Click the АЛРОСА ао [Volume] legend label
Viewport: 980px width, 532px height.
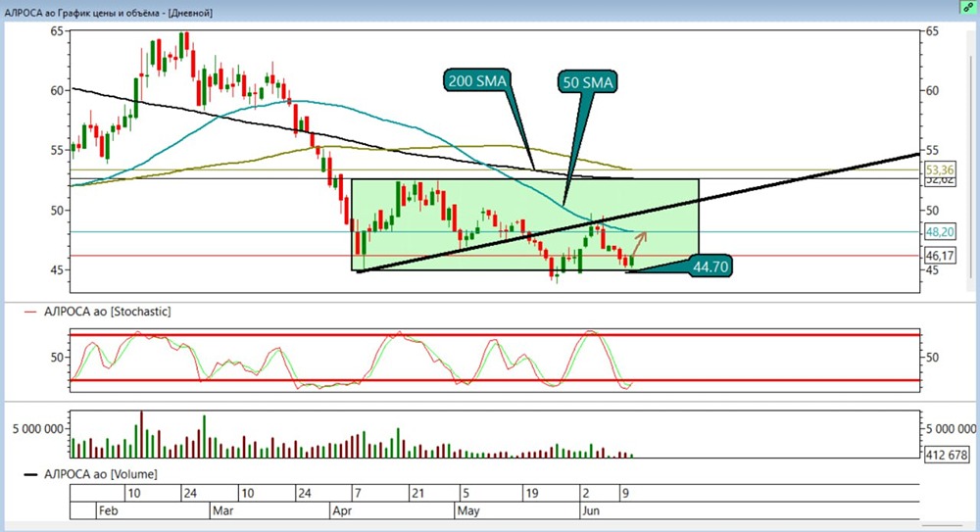100,474
